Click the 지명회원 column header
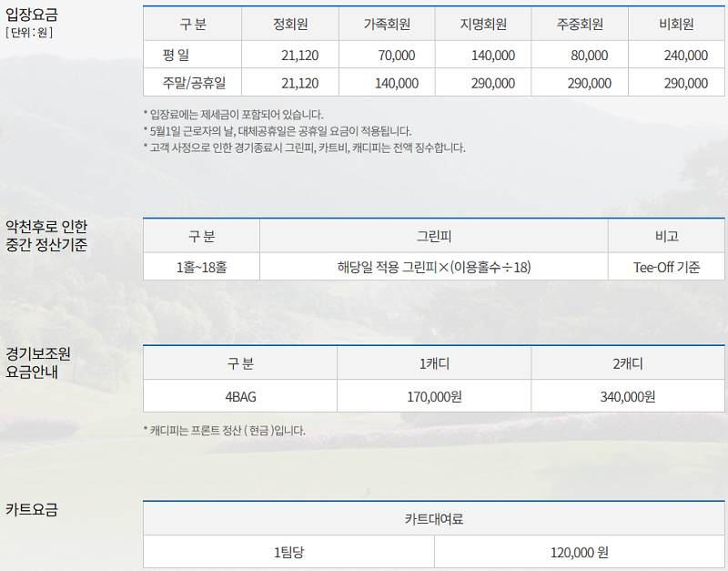 tap(483, 25)
